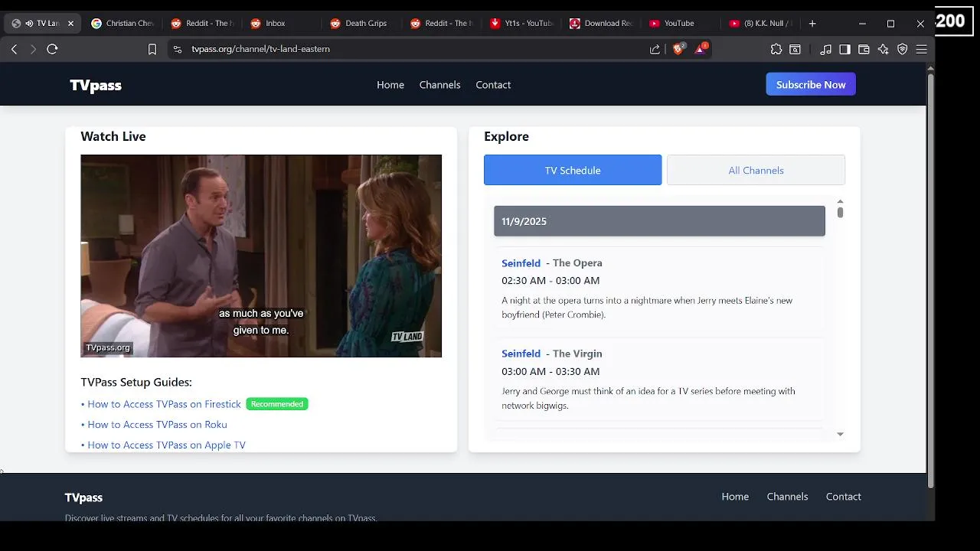
Task: Switch to the Yt1s YouTube tab
Action: click(521, 24)
